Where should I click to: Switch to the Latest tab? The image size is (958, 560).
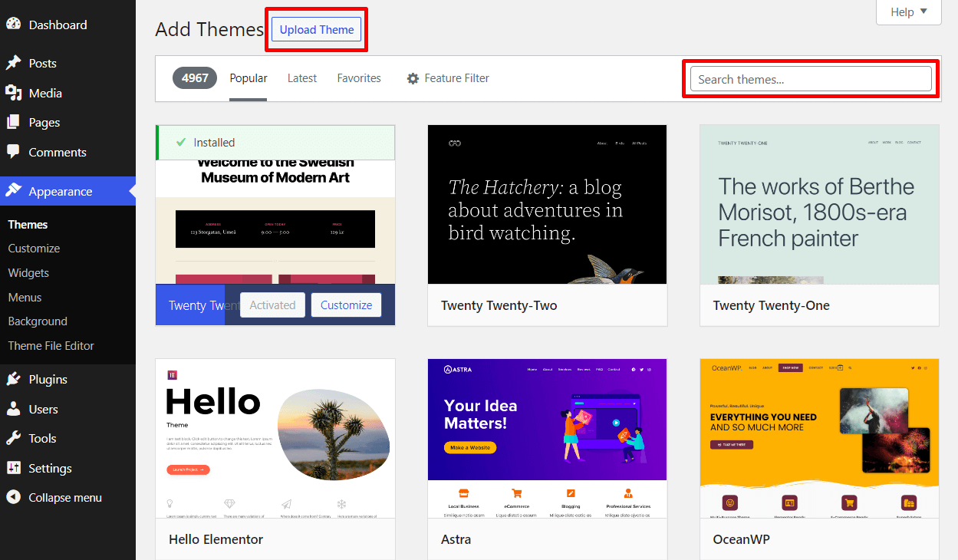(302, 78)
